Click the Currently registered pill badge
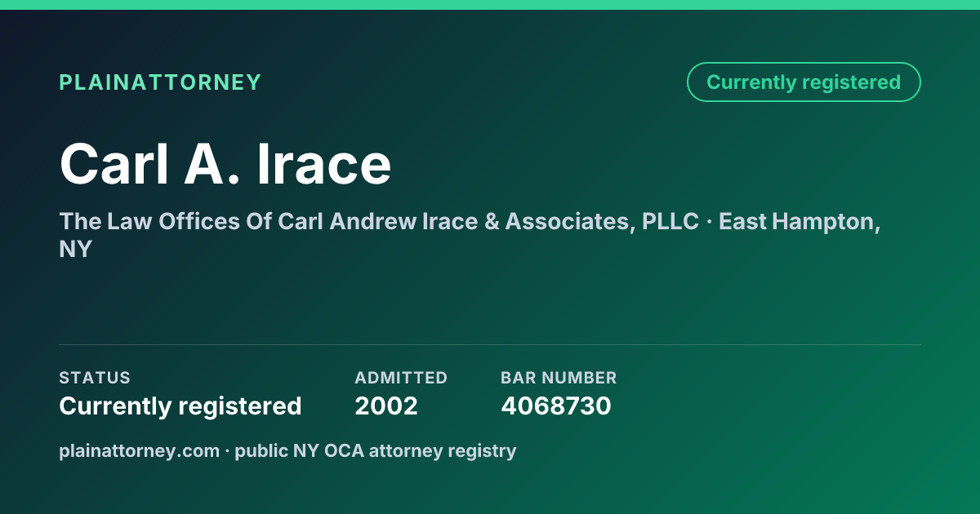 [x=804, y=82]
